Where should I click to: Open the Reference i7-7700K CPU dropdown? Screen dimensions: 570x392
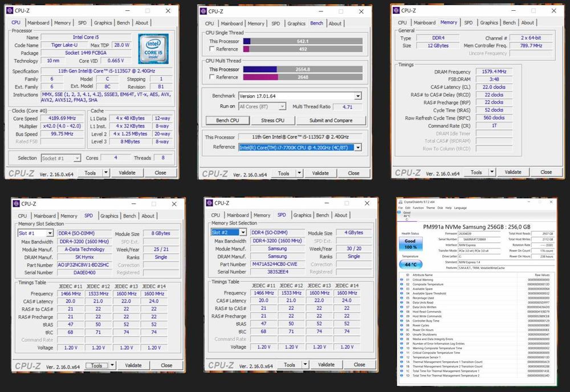pyautogui.click(x=358, y=148)
